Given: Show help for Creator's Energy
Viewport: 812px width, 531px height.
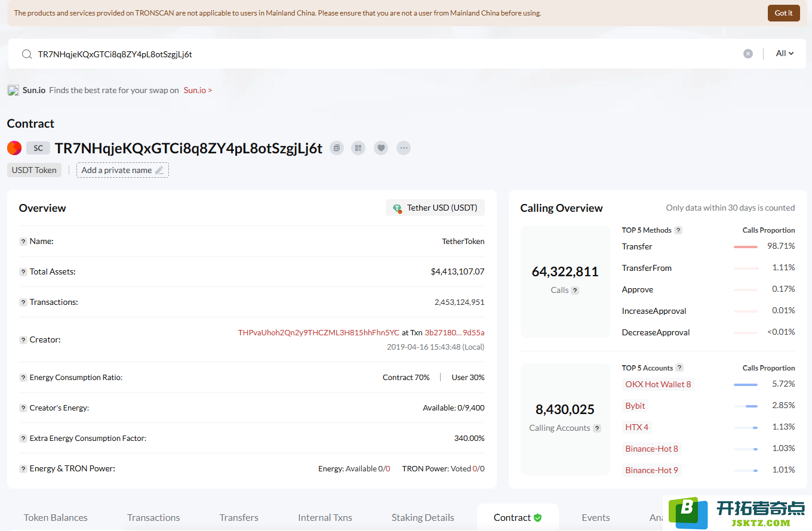Looking at the screenshot, I should (23, 408).
